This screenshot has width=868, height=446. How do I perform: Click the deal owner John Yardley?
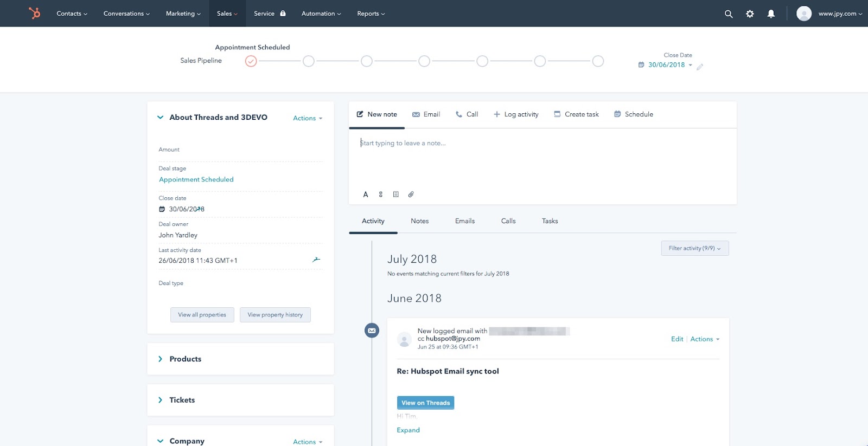(x=178, y=235)
